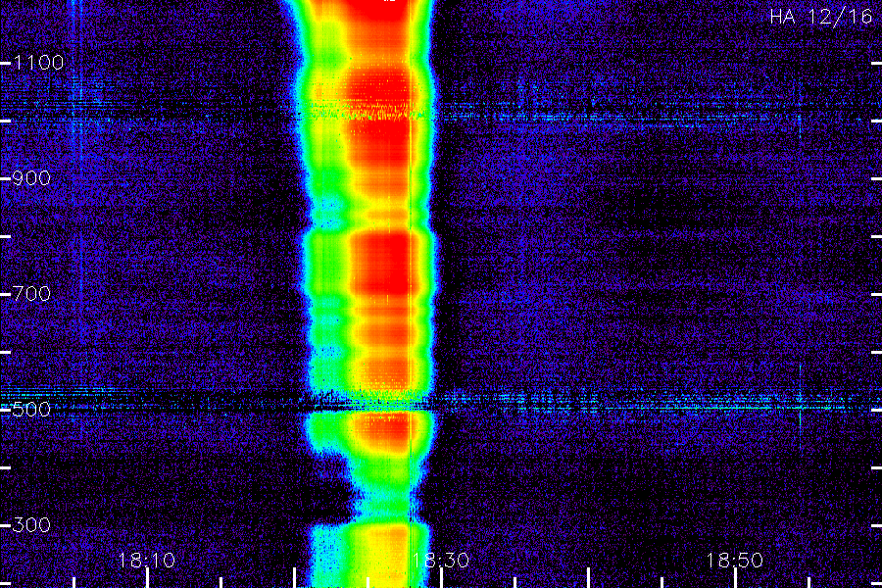Screen dimensions: 882x588
Task: Click the 18:30 time axis label
Action: [441, 561]
